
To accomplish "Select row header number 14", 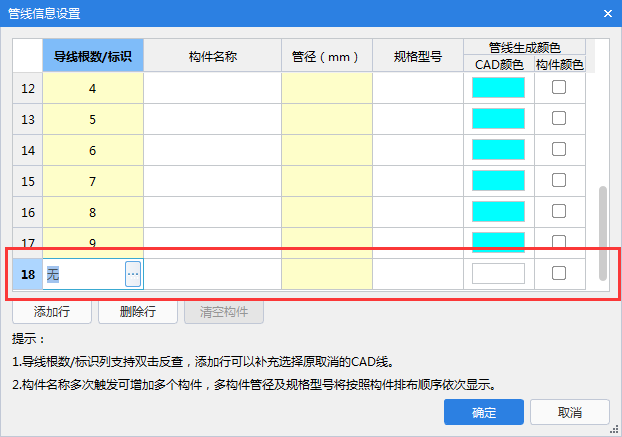I will 28,150.
